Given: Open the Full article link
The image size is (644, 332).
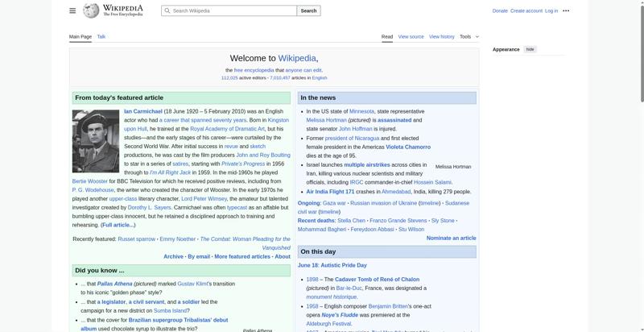Looking at the screenshot, I should coord(118,225).
